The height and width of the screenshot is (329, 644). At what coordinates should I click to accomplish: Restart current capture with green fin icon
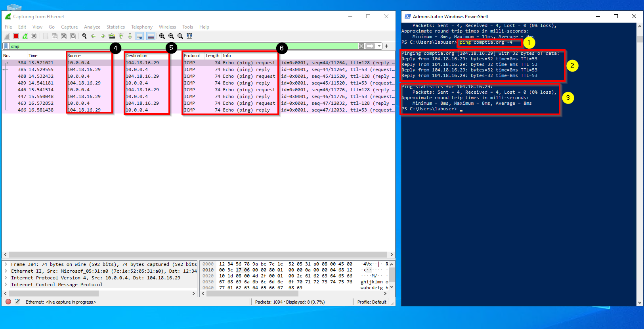click(x=25, y=36)
